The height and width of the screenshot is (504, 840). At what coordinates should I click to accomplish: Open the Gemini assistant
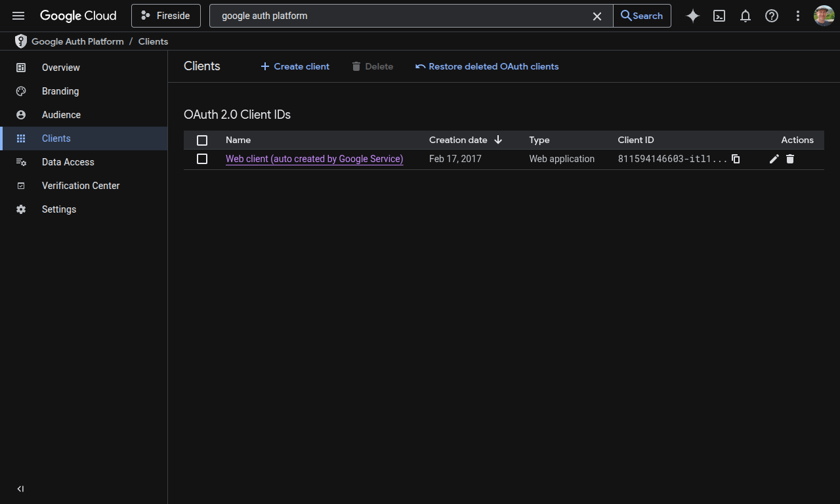(692, 16)
